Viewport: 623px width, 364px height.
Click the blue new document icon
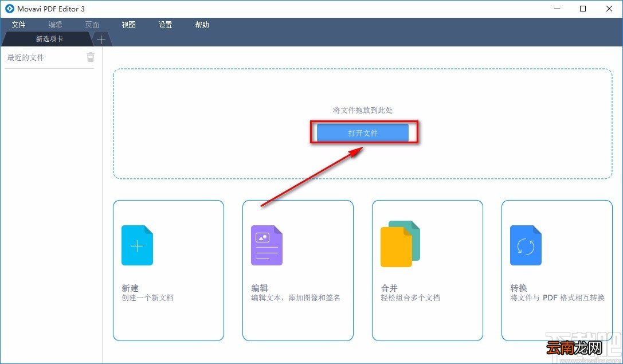(137, 245)
